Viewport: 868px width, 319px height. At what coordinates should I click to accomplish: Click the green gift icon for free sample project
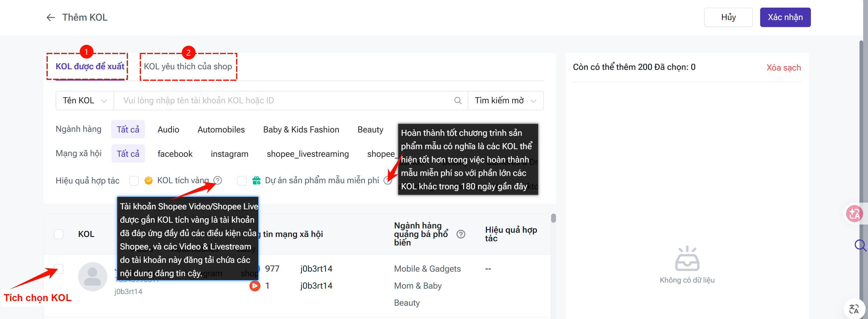point(256,180)
